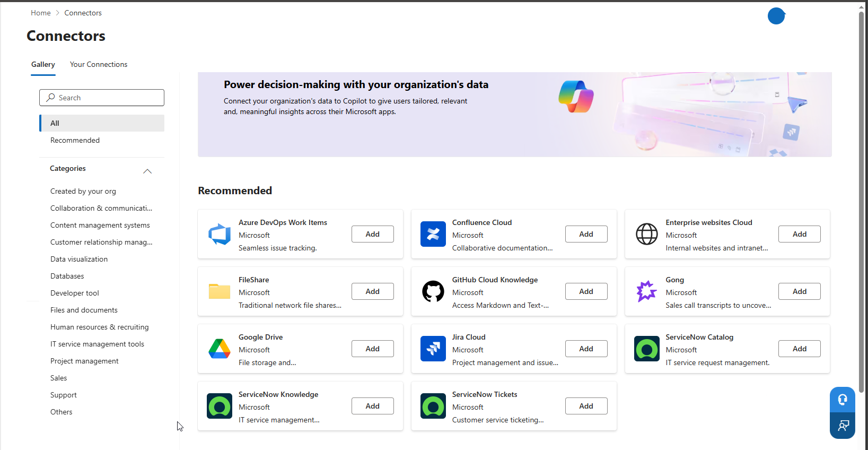This screenshot has height=450, width=868.
Task: Filter by Customer relationship management category
Action: click(x=101, y=242)
